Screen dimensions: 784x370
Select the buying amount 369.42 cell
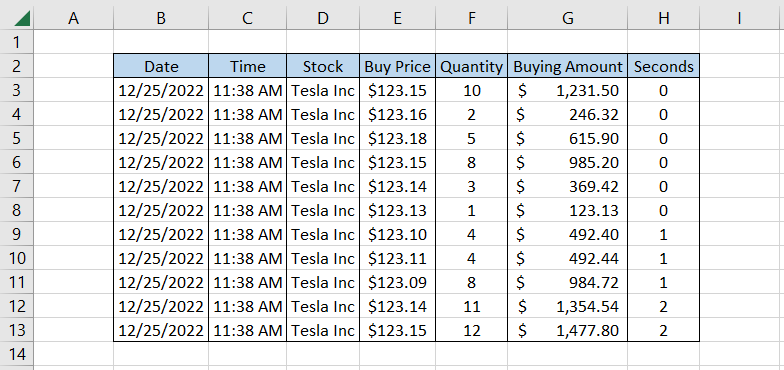click(x=568, y=186)
